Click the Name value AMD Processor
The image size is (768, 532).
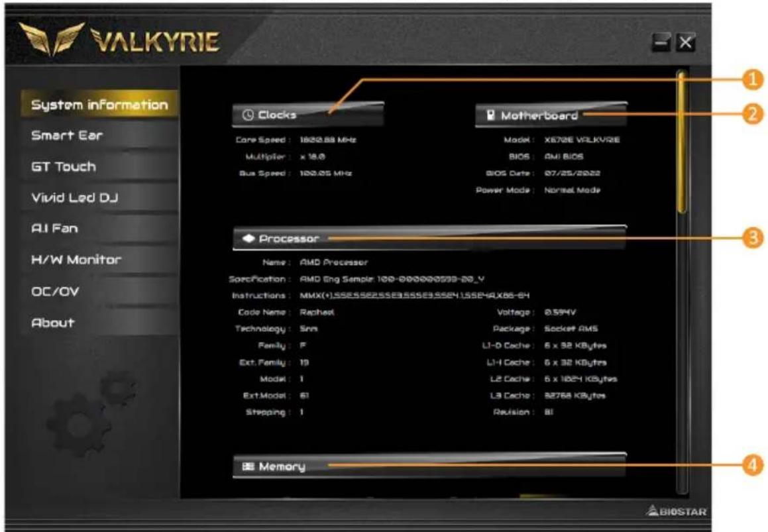pos(333,262)
